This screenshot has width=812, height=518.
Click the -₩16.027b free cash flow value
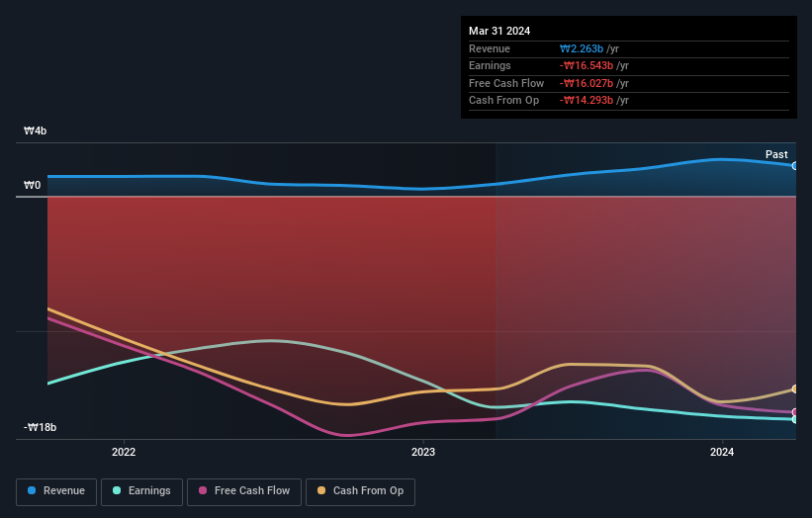point(586,83)
